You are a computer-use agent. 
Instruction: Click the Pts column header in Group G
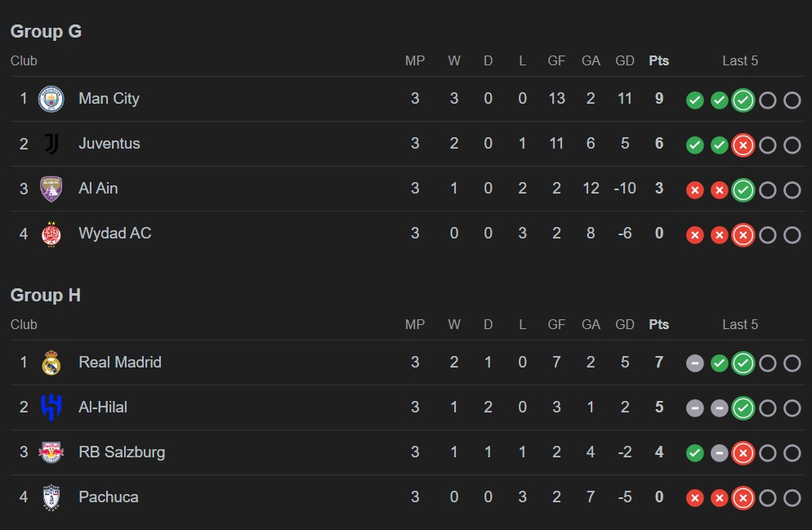coord(658,60)
